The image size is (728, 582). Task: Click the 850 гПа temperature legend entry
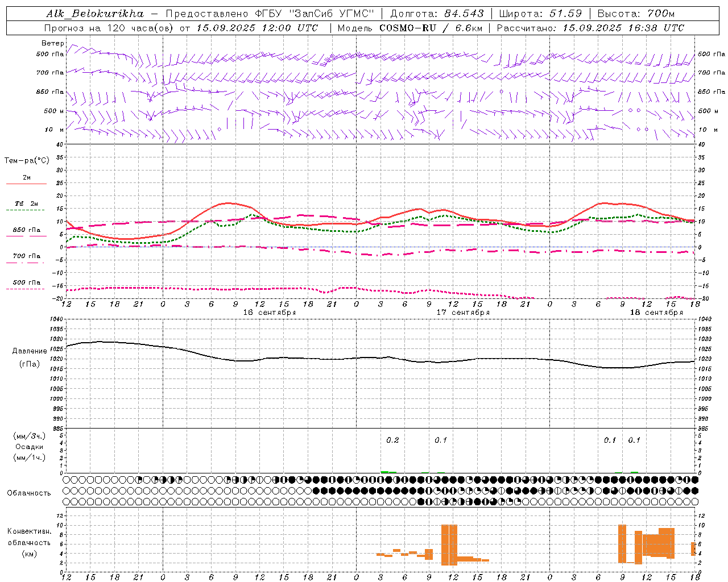(x=26, y=230)
